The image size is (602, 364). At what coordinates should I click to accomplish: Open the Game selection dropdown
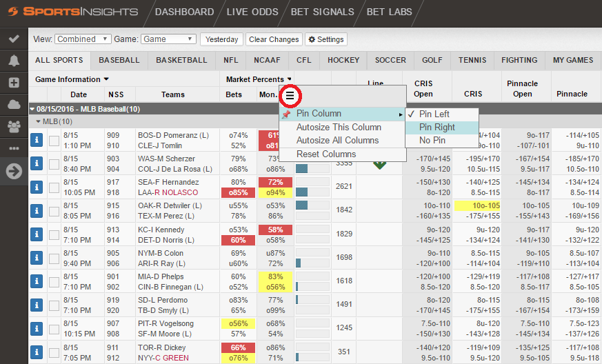(168, 39)
